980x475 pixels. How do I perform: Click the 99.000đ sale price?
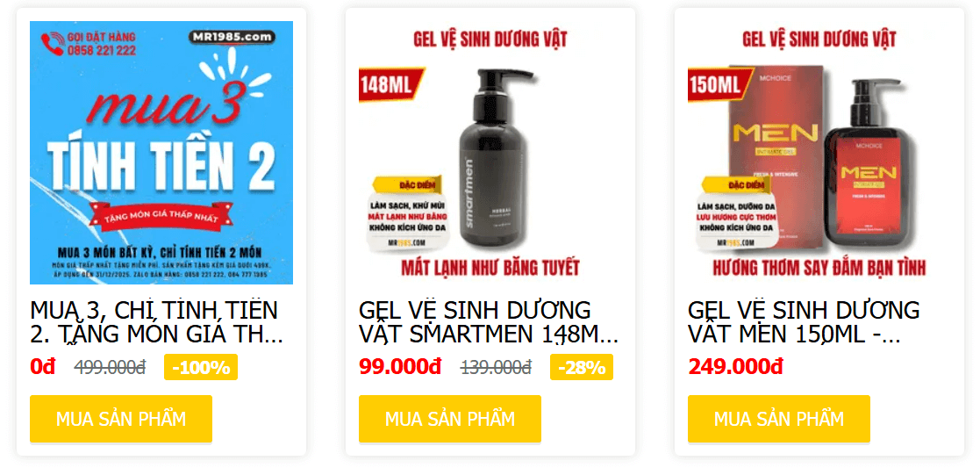tap(400, 367)
